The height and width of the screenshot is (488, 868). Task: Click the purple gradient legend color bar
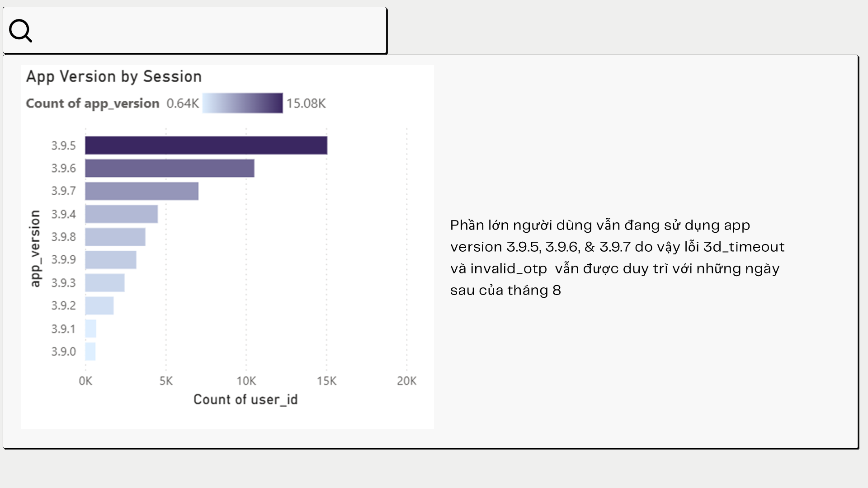coord(242,103)
